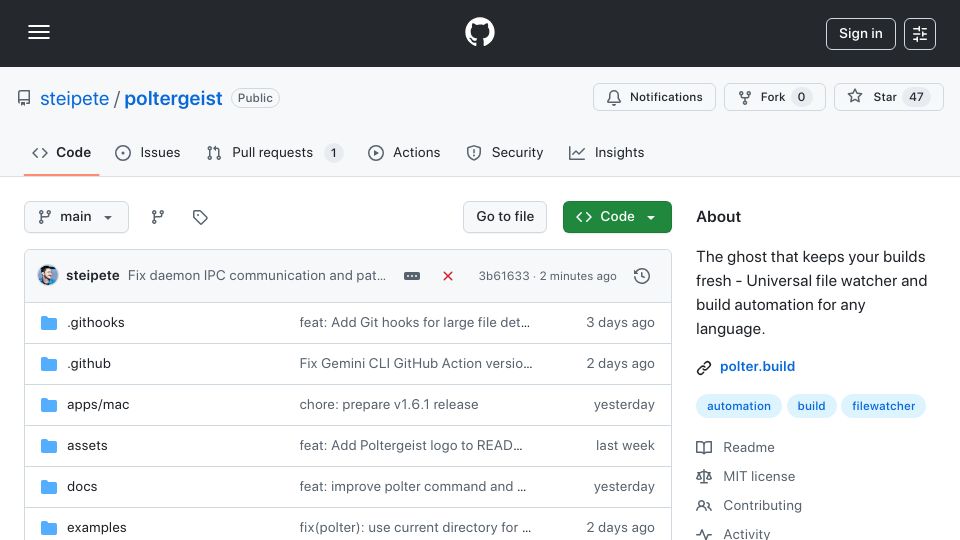
Task: Open the assets folder
Action: 87,446
